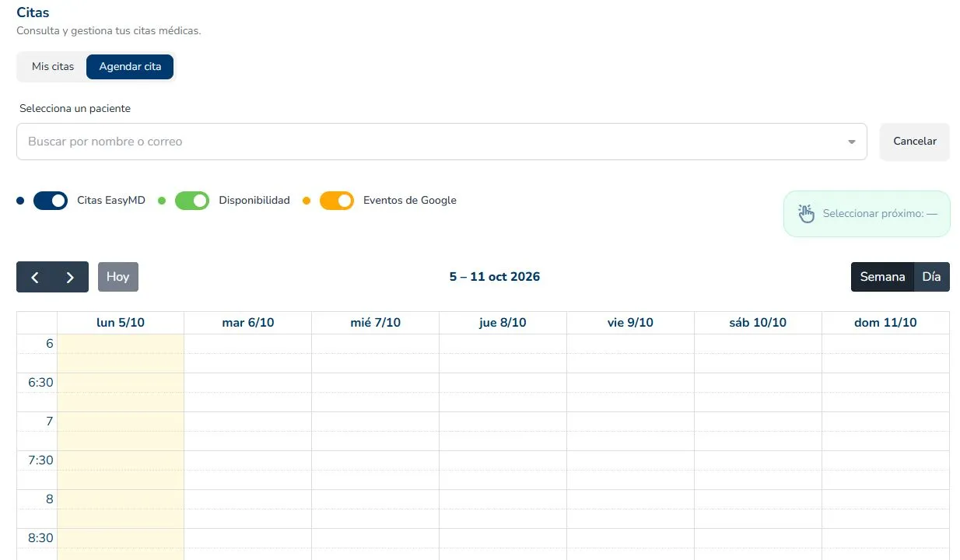
Task: Click the 5 – 11 oct 2026 title
Action: (495, 277)
